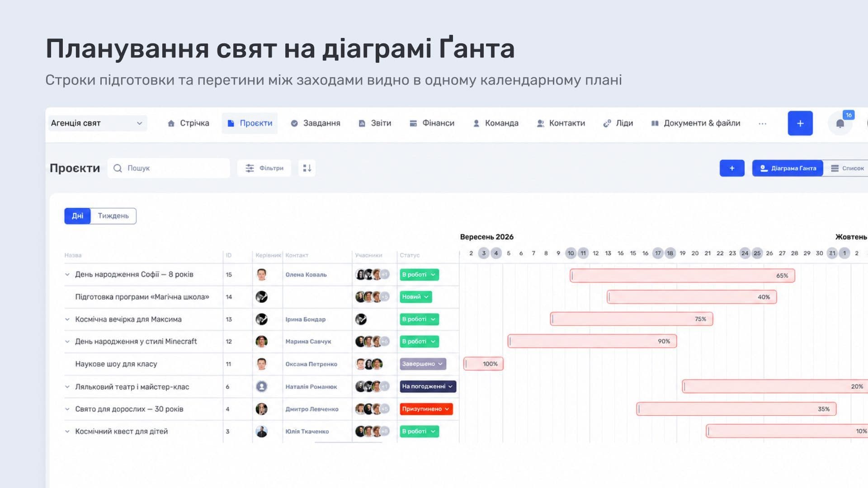The width and height of the screenshot is (868, 488).
Task: Select the Проєкти tab
Action: point(250,123)
